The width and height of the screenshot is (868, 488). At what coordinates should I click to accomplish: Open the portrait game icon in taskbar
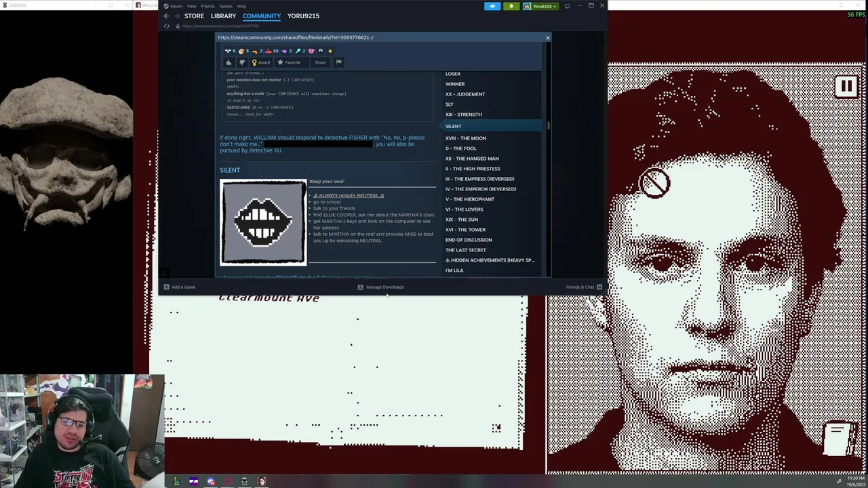click(x=262, y=481)
